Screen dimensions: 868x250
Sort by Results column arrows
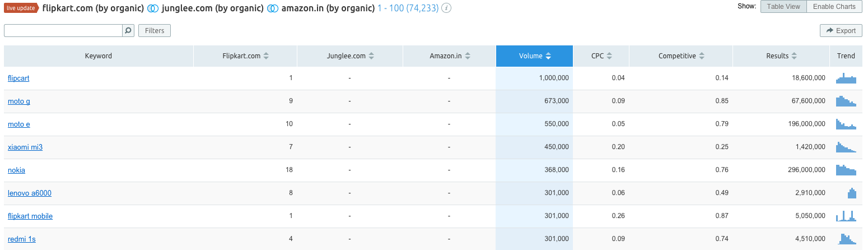click(794, 56)
